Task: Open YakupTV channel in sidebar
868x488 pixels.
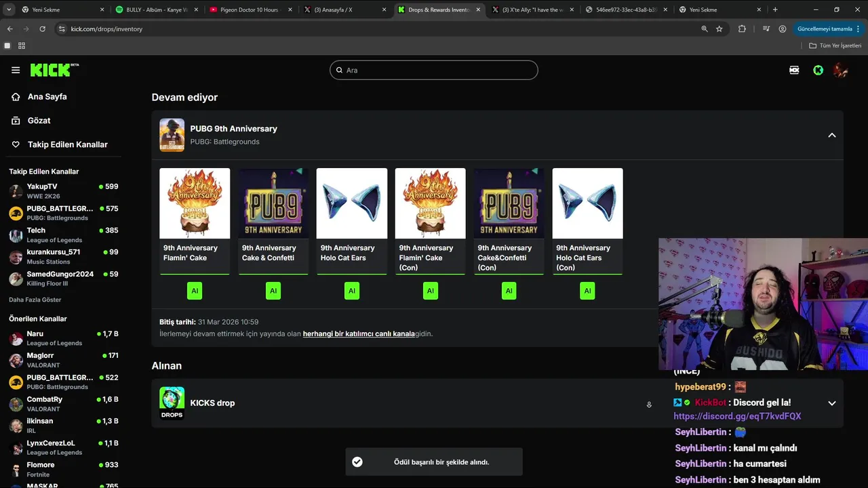Action: (x=63, y=191)
